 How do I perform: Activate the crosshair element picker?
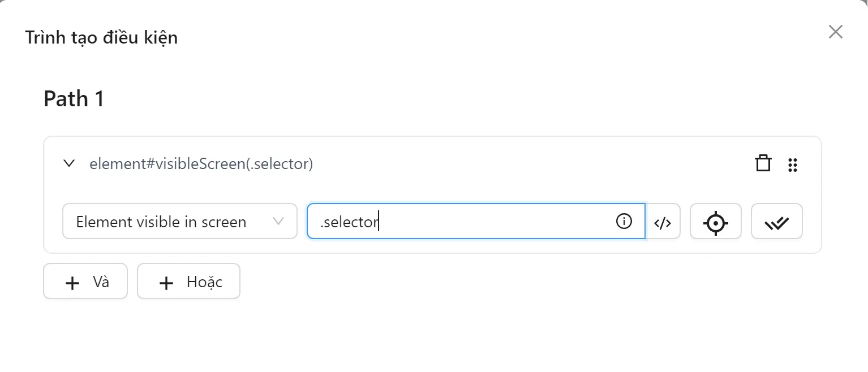pyautogui.click(x=715, y=222)
